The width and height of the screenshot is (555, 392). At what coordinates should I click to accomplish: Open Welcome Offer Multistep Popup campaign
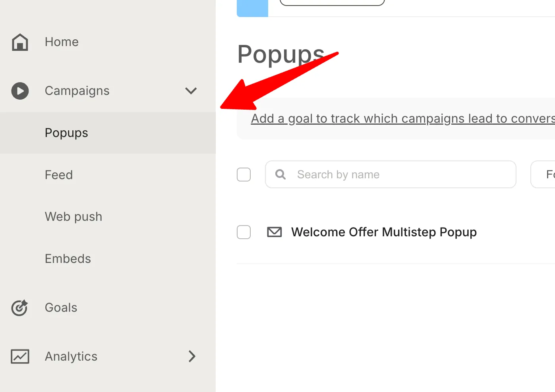(384, 232)
